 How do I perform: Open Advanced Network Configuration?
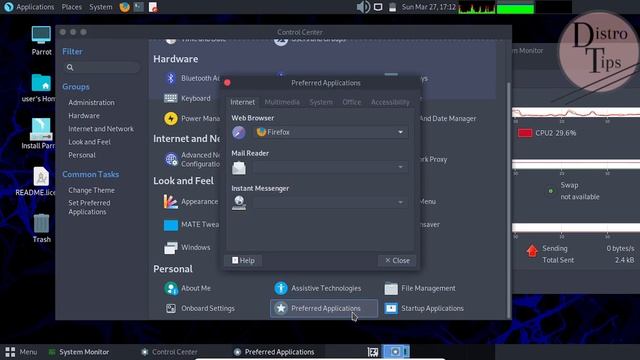pos(192,159)
